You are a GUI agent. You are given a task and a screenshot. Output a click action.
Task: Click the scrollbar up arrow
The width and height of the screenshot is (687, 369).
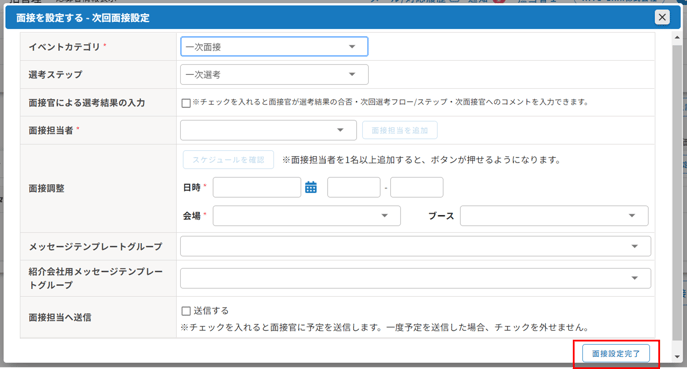(x=677, y=38)
